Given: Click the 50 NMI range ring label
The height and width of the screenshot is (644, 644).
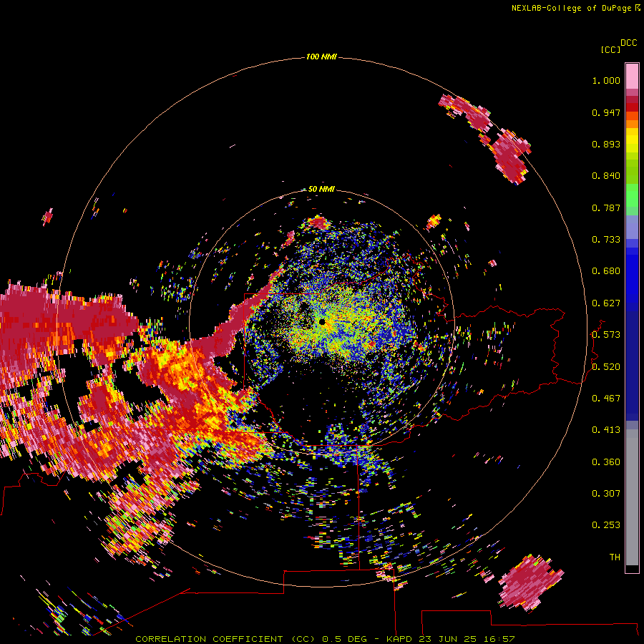Looking at the screenshot, I should 321,189.
